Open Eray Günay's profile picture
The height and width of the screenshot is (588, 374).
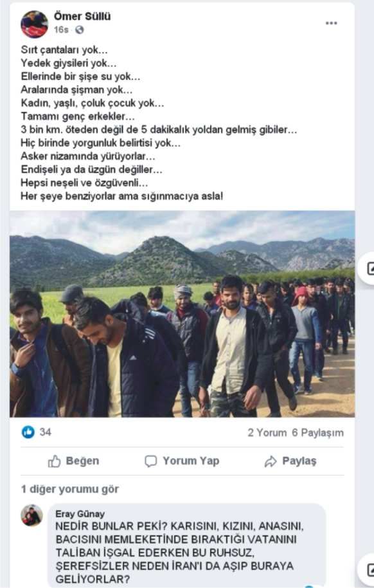point(31,515)
